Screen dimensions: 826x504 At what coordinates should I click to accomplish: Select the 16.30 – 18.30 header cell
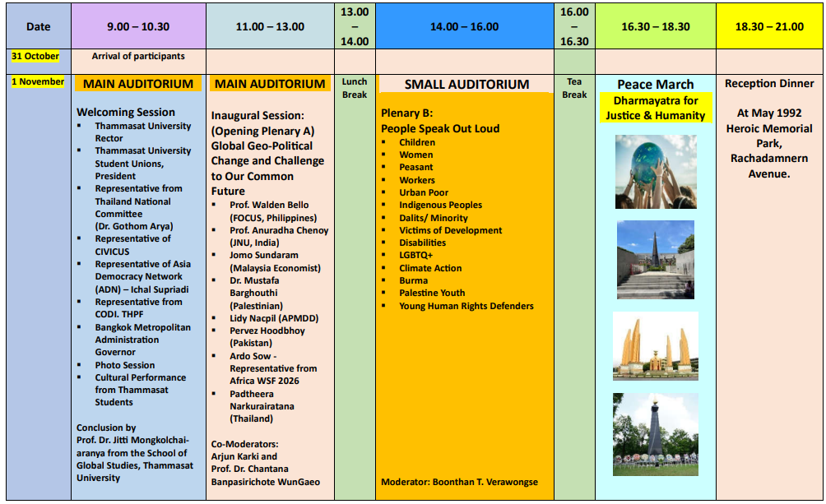(x=655, y=26)
